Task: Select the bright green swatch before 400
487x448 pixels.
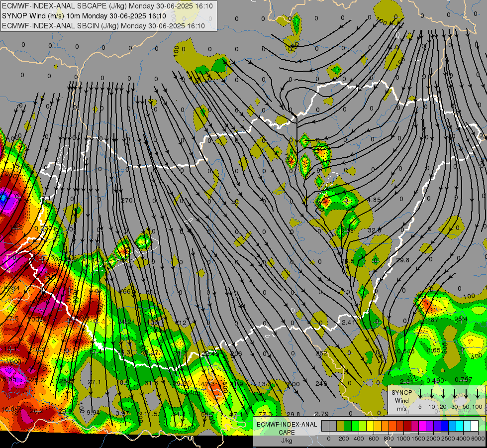Action: point(355,426)
